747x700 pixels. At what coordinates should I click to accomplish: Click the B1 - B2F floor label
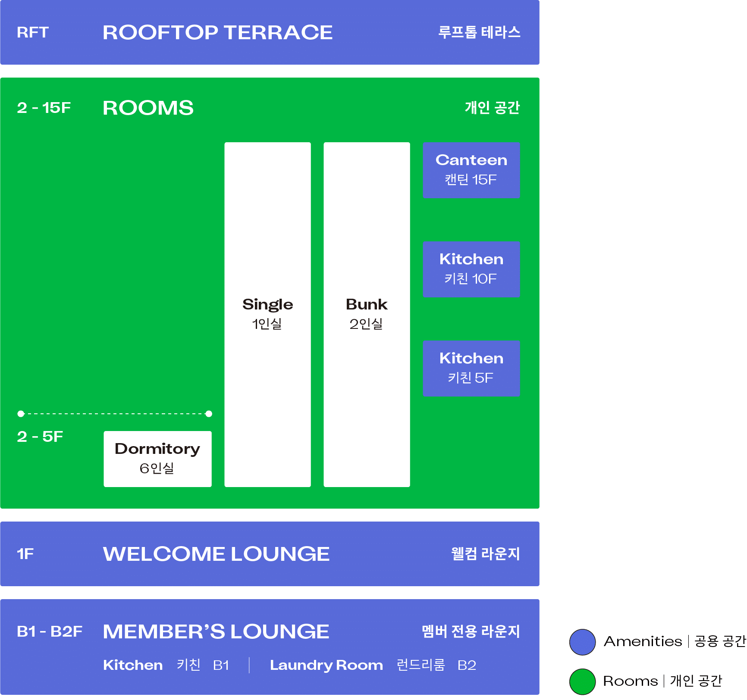point(49,631)
